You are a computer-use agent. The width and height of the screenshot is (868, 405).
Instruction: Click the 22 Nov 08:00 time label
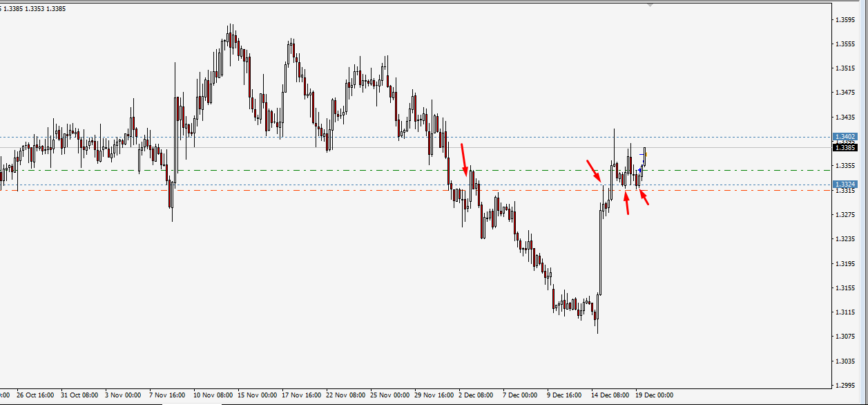345,395
